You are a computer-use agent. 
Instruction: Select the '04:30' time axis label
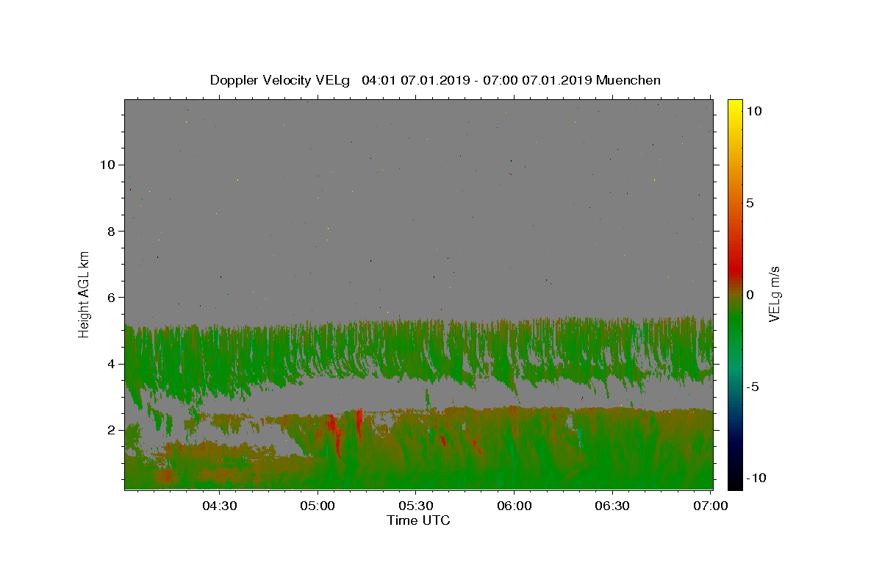(x=220, y=506)
